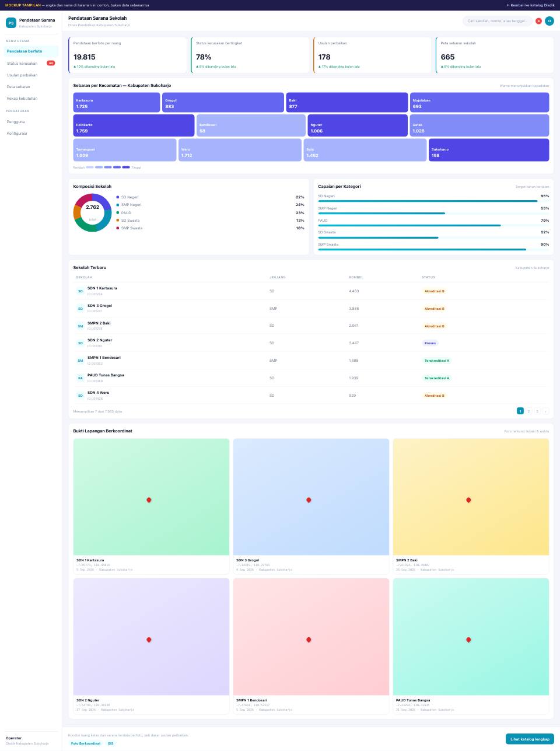Click the SM avatar beside SMPN 2 Baki
This screenshot has height=751, width=560.
click(80, 326)
